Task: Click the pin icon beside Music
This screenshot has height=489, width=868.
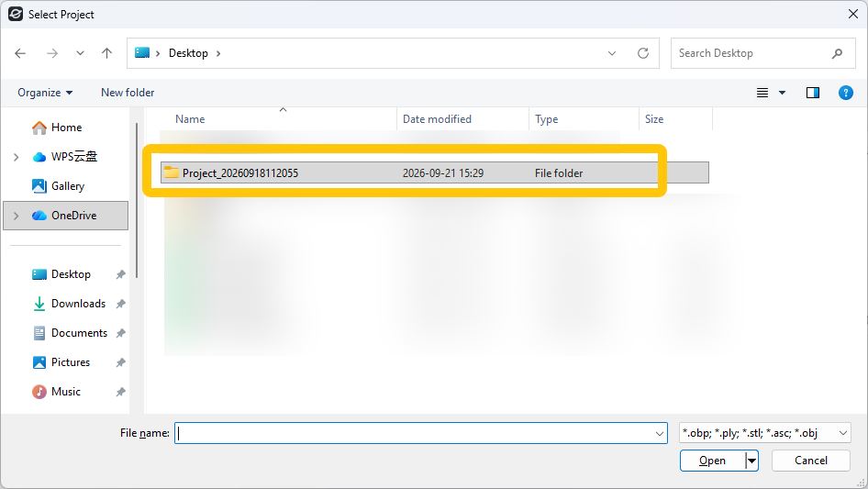Action: 121,392
